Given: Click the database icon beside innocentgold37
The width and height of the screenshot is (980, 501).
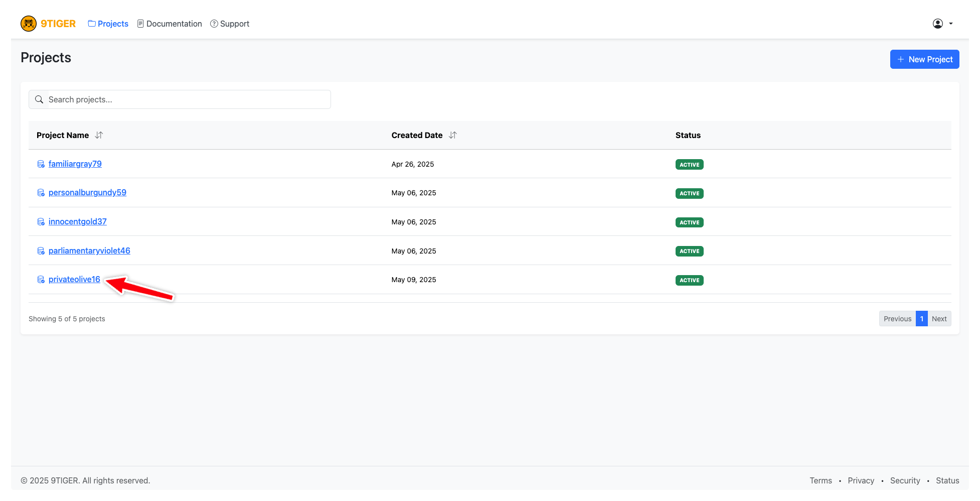Looking at the screenshot, I should [x=41, y=222].
